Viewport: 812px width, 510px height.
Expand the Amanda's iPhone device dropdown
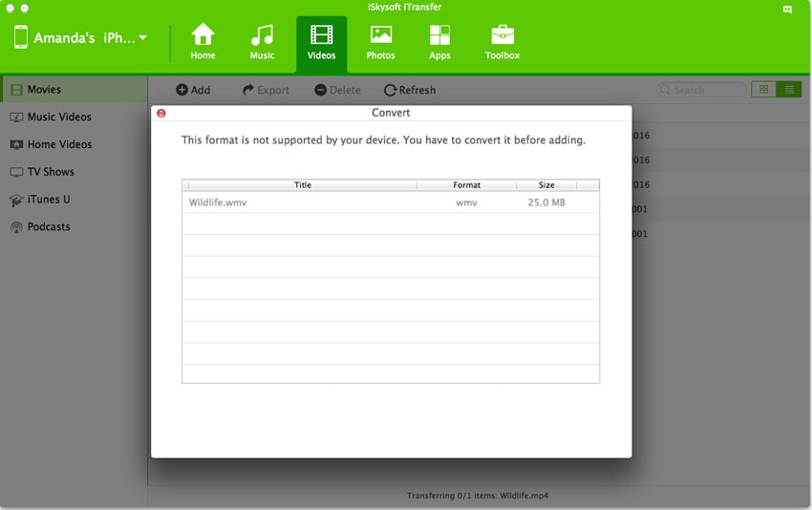point(143,38)
